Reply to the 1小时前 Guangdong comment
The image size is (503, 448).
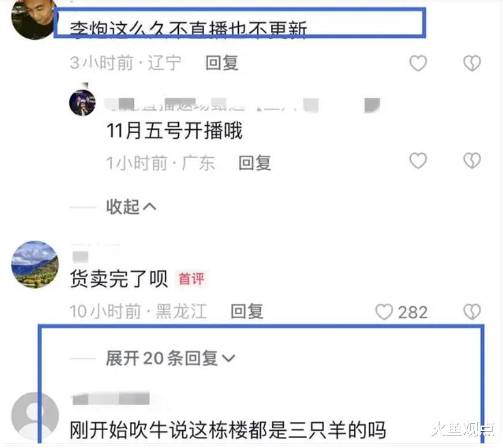pyautogui.click(x=255, y=163)
